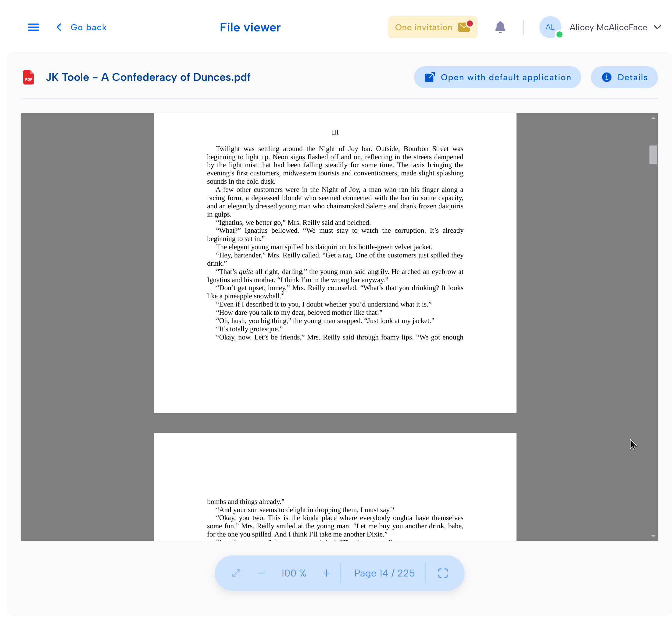Zoom out with the minus button
This screenshot has height=621, width=672.
coord(261,573)
